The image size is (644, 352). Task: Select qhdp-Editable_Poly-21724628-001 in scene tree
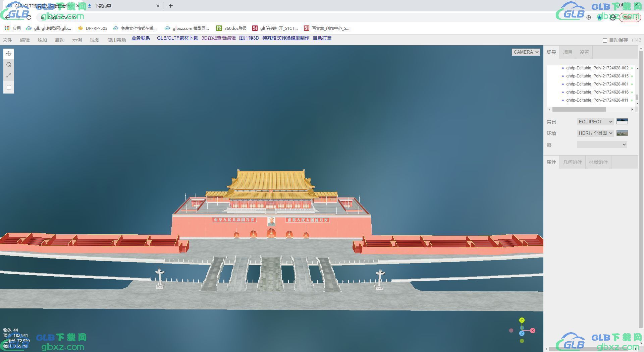[x=597, y=84]
